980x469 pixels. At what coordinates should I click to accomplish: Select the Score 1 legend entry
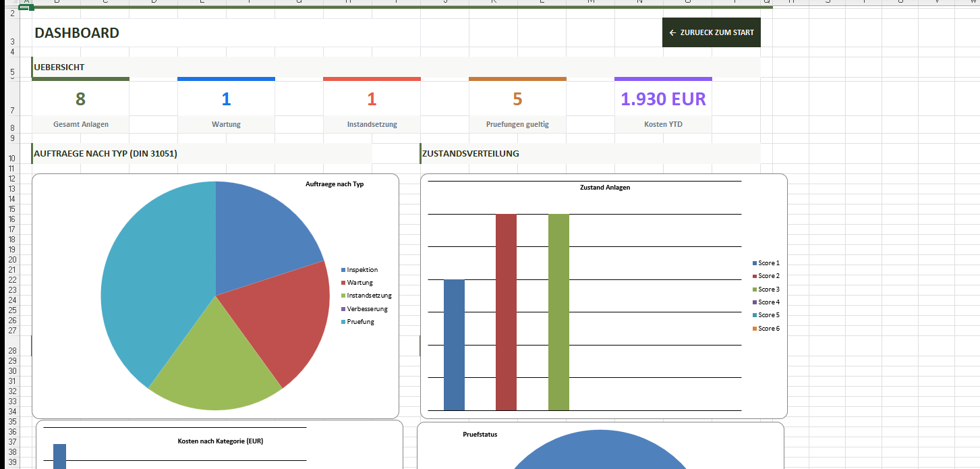[768, 263]
